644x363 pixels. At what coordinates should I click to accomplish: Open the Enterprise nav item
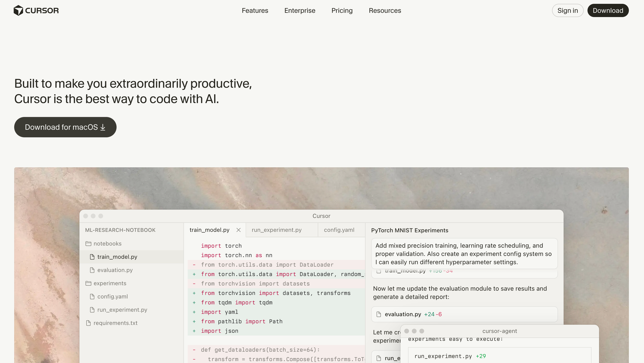point(299,11)
